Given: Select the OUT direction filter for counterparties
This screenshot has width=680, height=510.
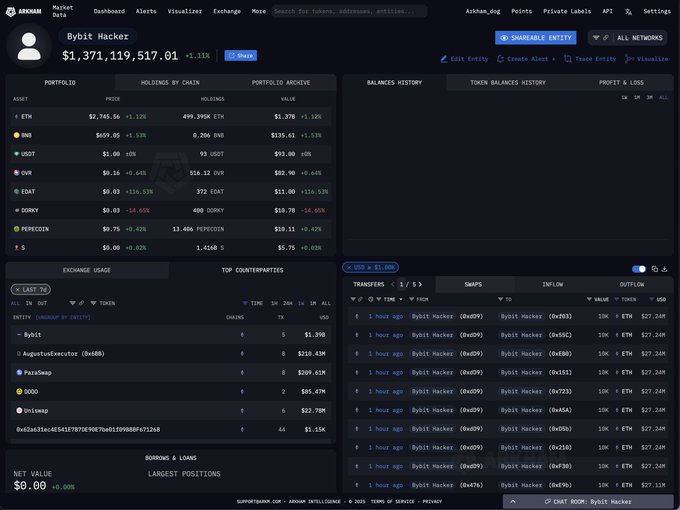Looking at the screenshot, I should pos(42,304).
